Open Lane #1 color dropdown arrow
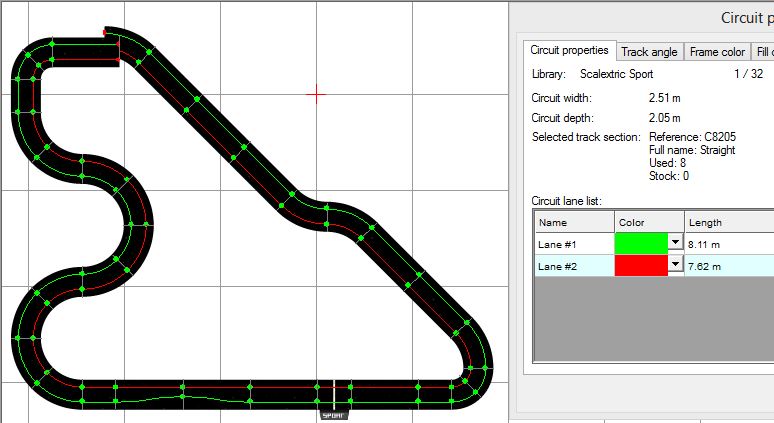Viewport: 774px width, 423px height. [x=675, y=242]
